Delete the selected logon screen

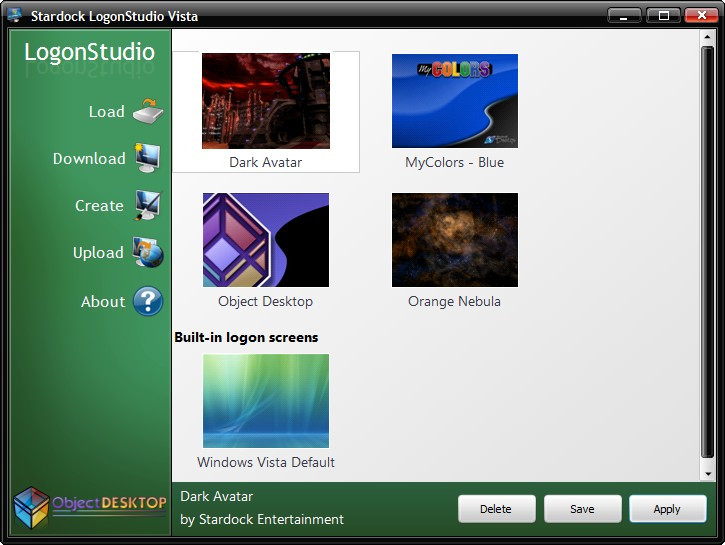(x=497, y=509)
